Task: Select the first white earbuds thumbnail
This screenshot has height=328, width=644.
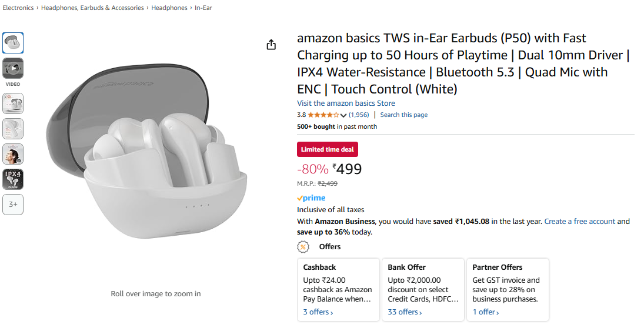Action: (x=13, y=43)
